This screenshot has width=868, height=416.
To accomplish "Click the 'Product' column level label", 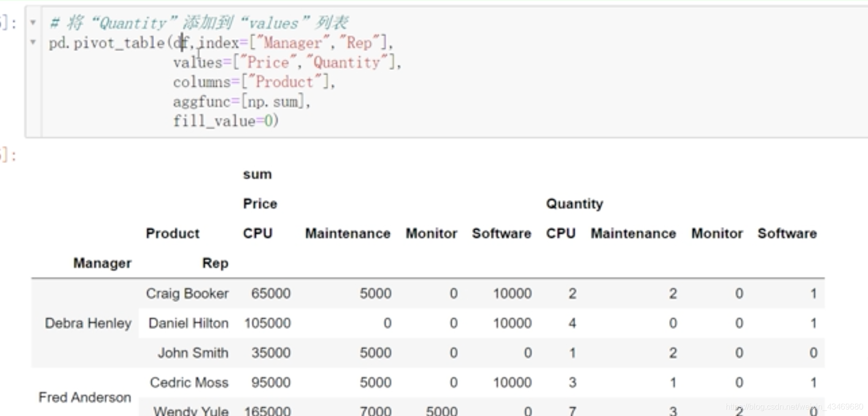I will 173,233.
